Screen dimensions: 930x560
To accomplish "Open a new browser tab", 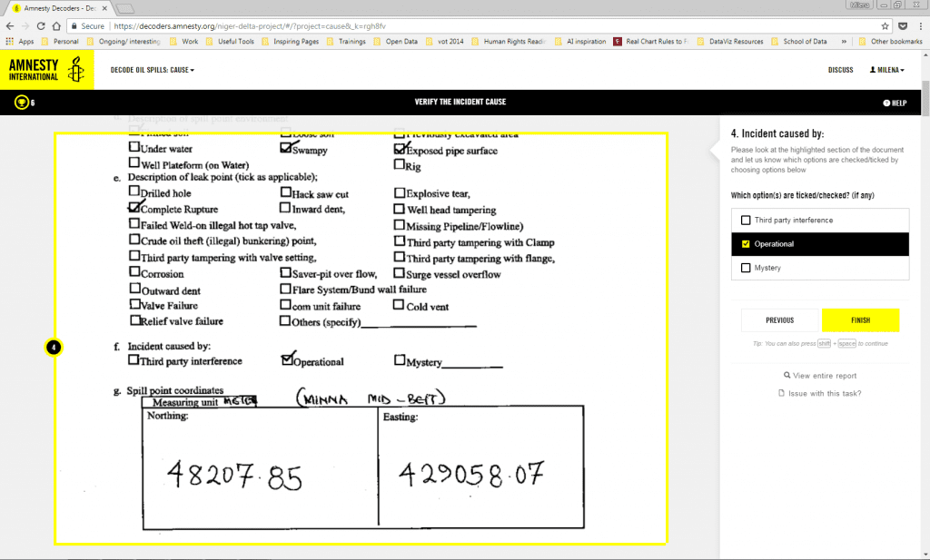I will tap(124, 8).
